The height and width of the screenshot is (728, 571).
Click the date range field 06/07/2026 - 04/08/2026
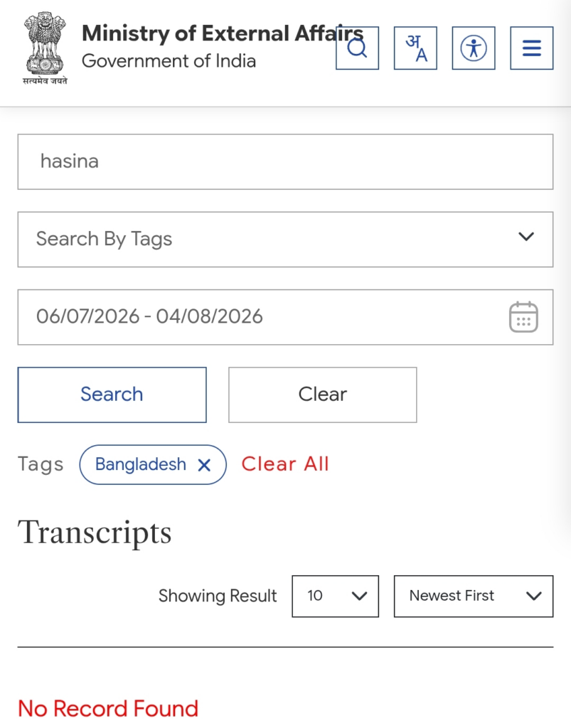pos(286,317)
